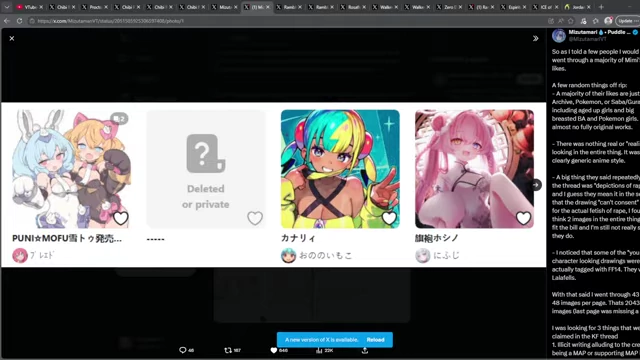
Task: Open artist name にふじ
Action: 446,256
